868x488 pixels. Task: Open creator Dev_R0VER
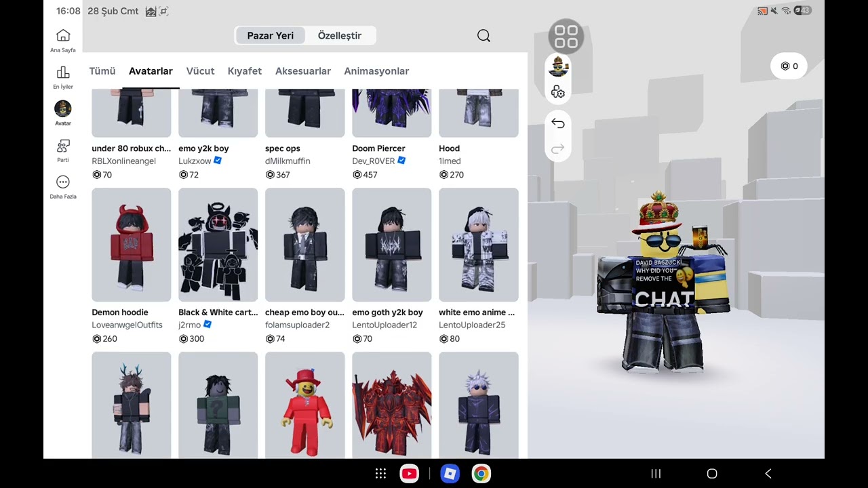tap(374, 161)
